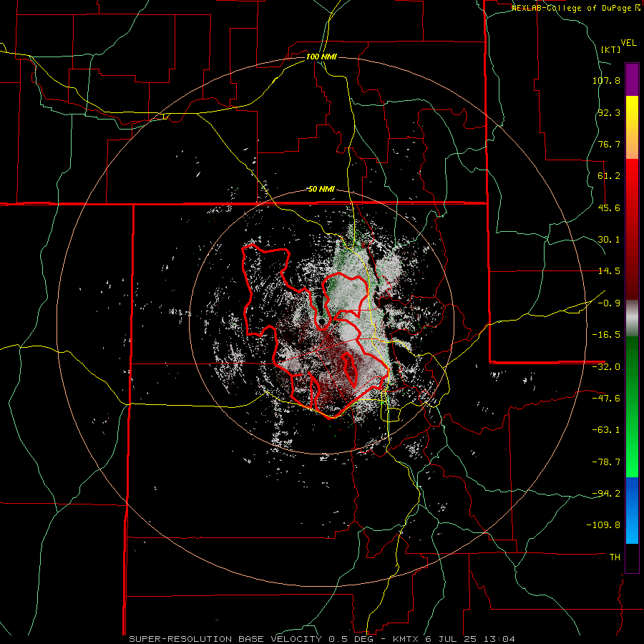The width and height of the screenshot is (644, 644).
Task: Select the -47.6 velocity scale value
Action: [x=606, y=399]
